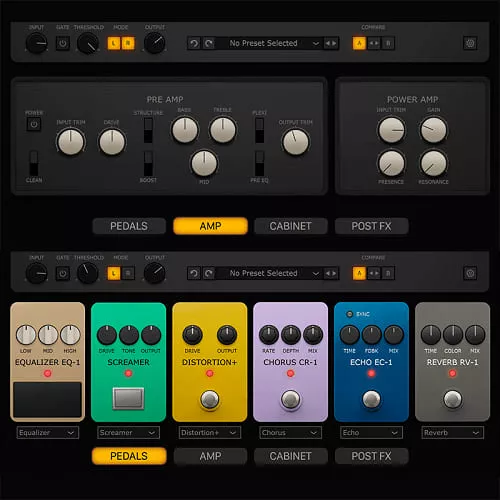Click redo icon in top header bar

pos(209,43)
